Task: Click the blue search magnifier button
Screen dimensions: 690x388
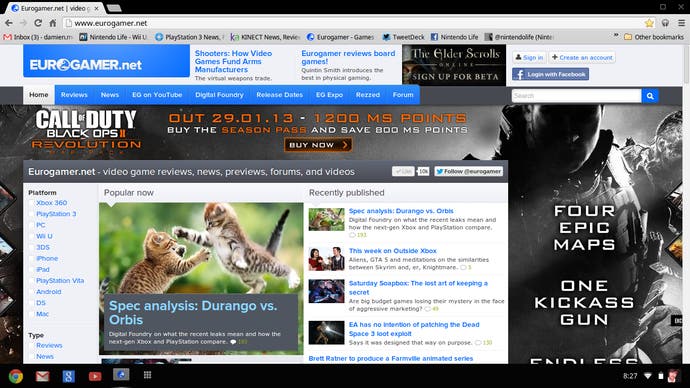Action: [650, 95]
